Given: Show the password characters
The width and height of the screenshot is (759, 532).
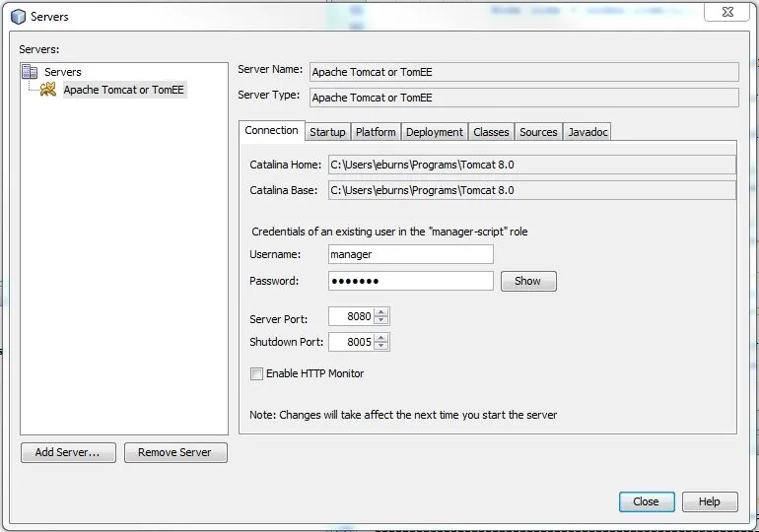Looking at the screenshot, I should pos(528,281).
